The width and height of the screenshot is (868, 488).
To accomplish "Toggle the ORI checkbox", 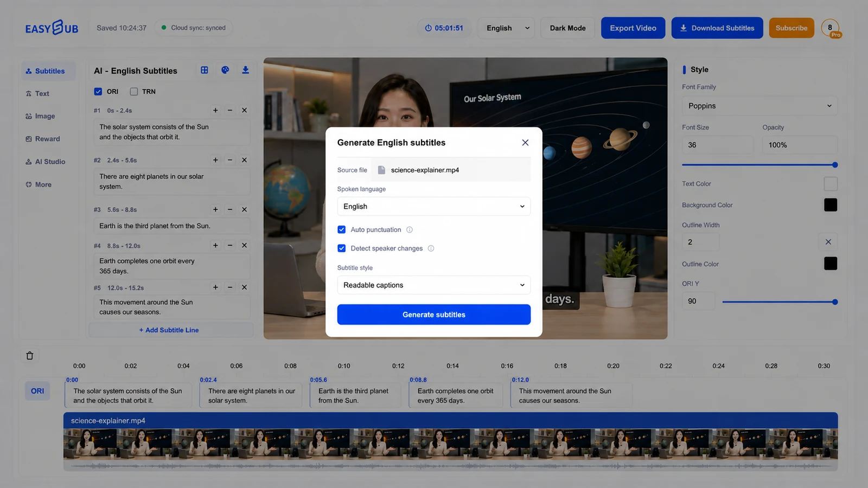I will (98, 92).
